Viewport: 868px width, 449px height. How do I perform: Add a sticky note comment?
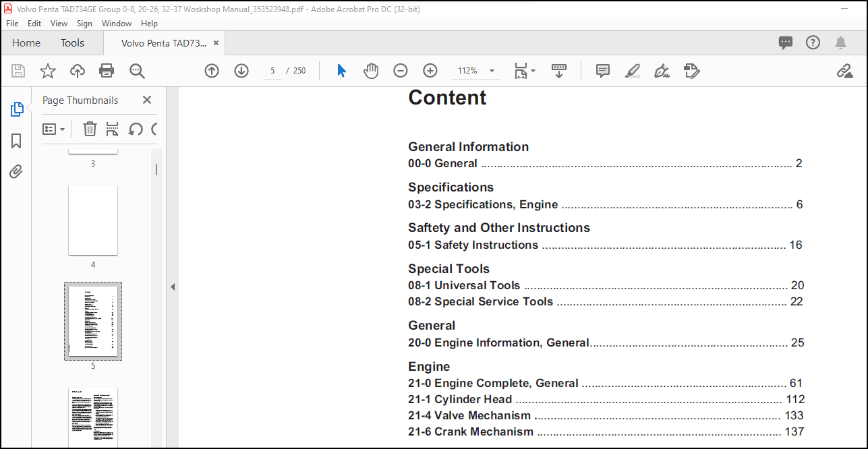click(x=603, y=71)
